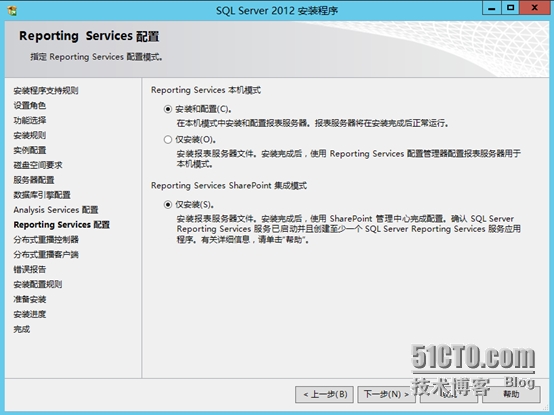
Task: Click the 错误报告 step in sidebar
Action: (x=30, y=269)
